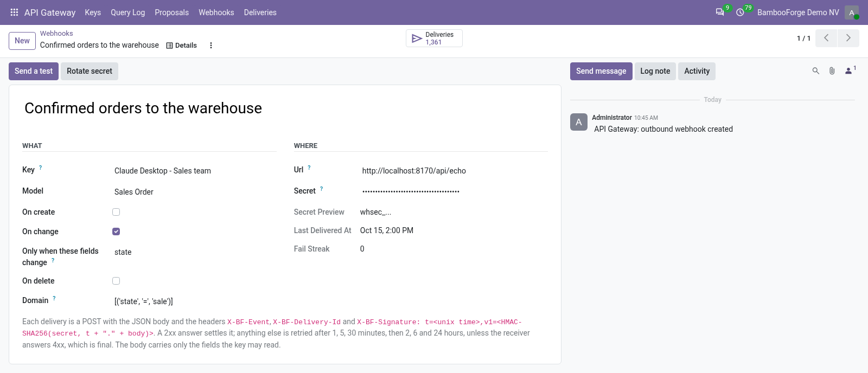Open the apps grid menu icon
Viewport: 868px width, 373px height.
coord(14,12)
